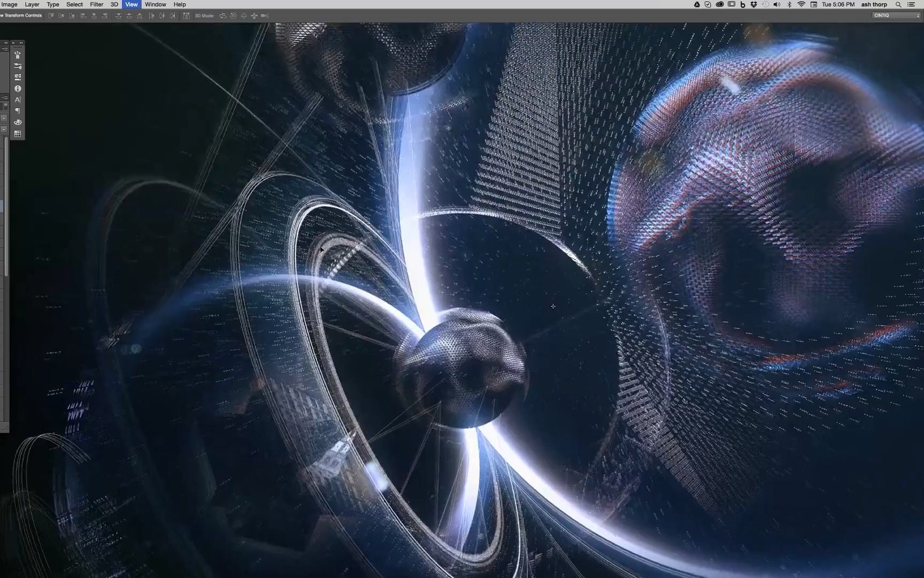Open the Type menu
The height and width of the screenshot is (578, 924).
(53, 4)
